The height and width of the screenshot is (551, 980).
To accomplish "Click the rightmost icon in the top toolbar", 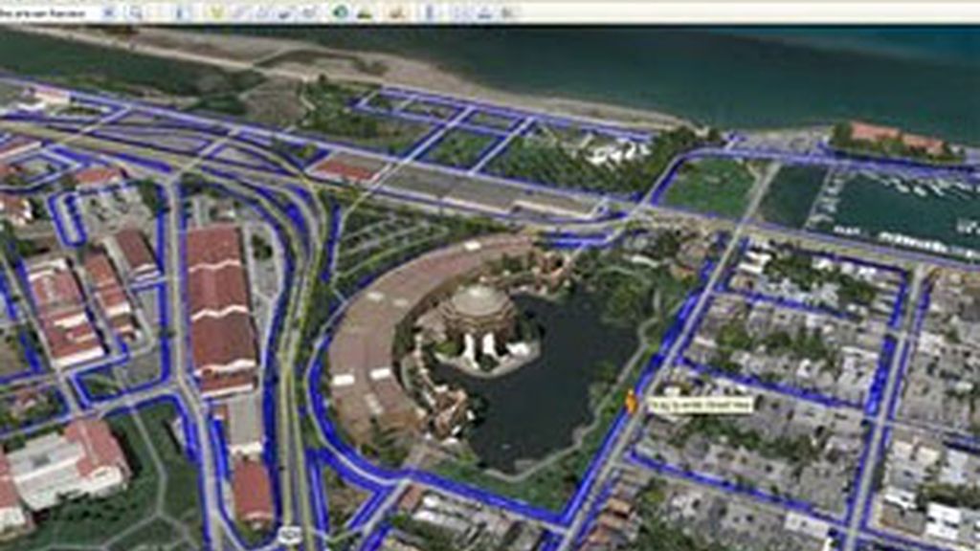I will coord(507,12).
